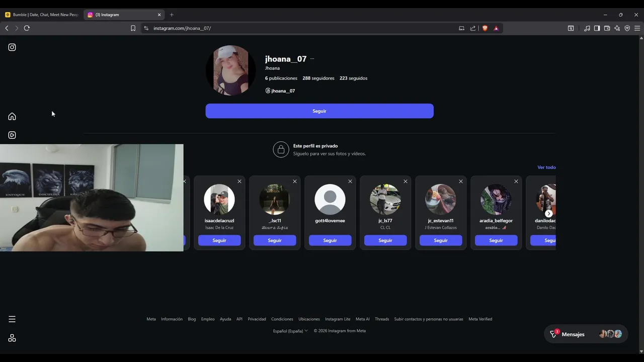Image resolution: width=644 pixels, height=362 pixels.
Task: Click the cast/install screen icon in address bar
Action: [x=461, y=28]
